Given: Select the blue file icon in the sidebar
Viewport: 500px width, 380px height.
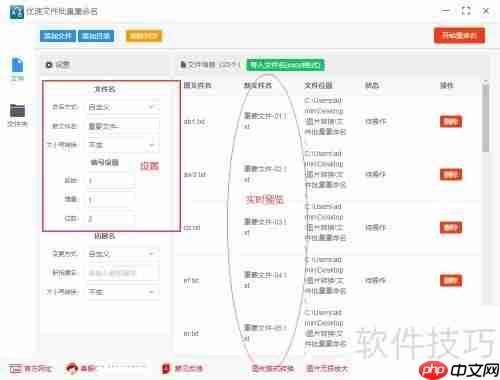Looking at the screenshot, I should [x=17, y=65].
